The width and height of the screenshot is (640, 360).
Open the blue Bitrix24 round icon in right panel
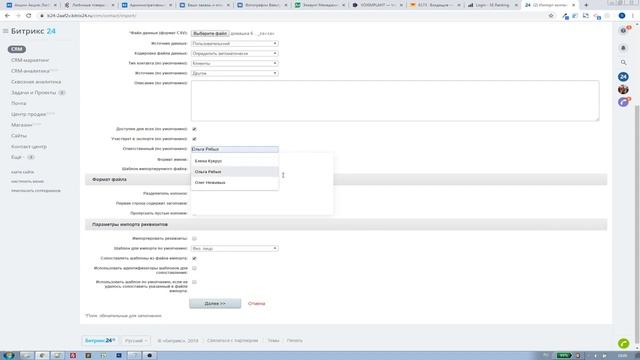coord(623,77)
